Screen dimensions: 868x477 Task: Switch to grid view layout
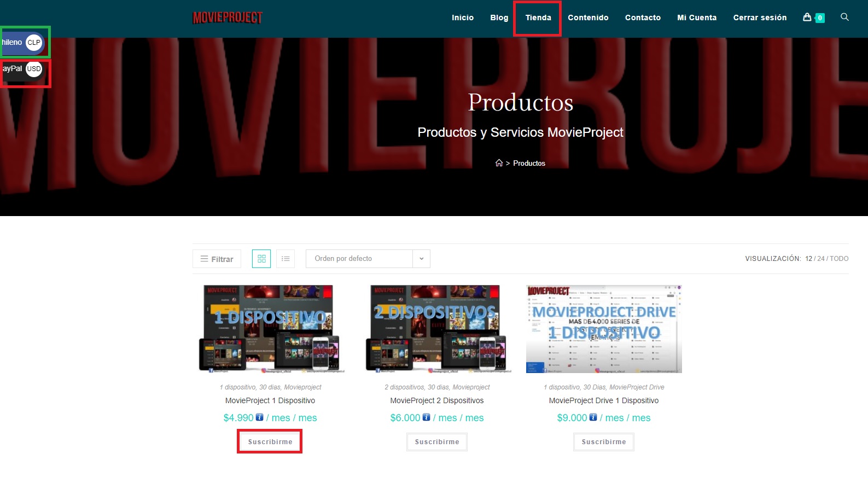coord(261,259)
